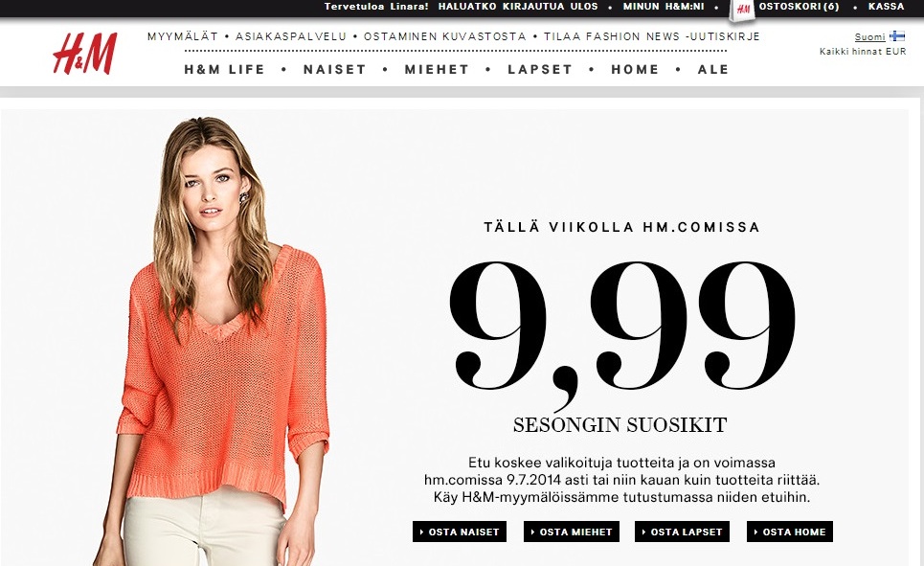
Task: Click MYYMÄLÄT stores link
Action: [x=183, y=36]
